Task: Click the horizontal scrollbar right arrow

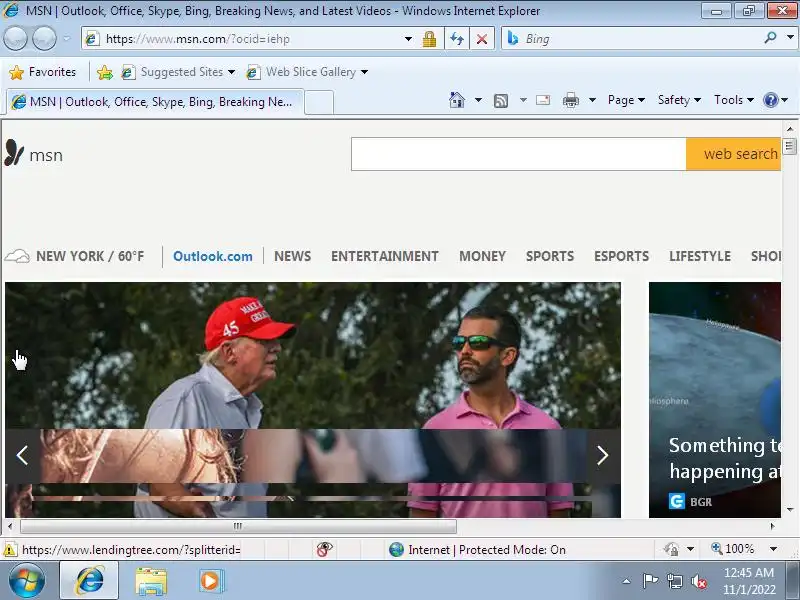Action: 772,526
